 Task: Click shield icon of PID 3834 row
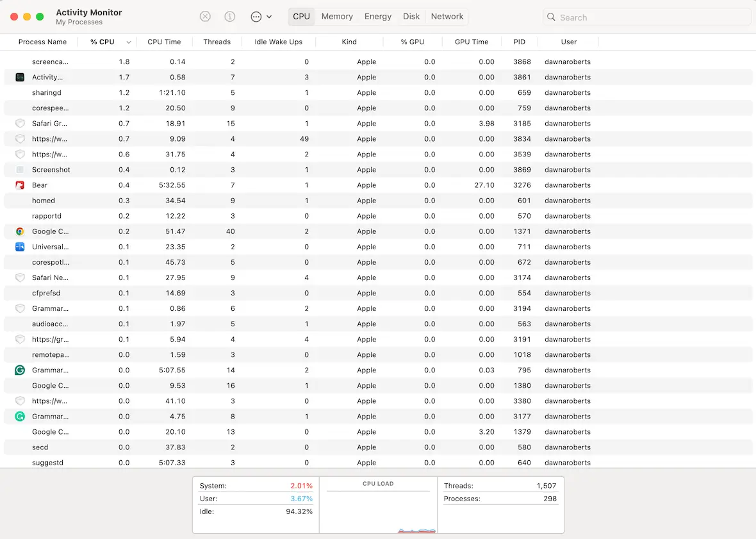click(x=20, y=139)
